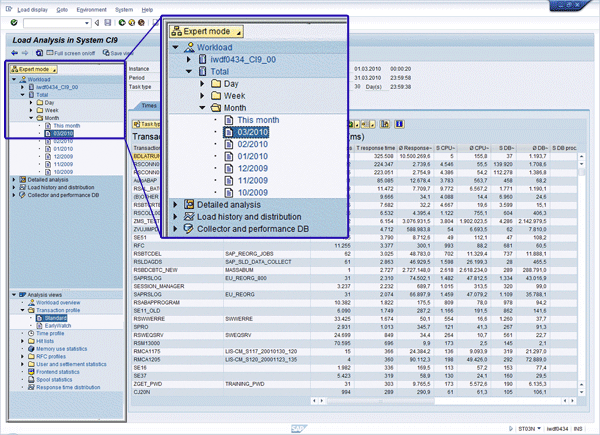Image resolution: width=600 pixels, height=435 pixels.
Task: Click the Save disk icon in toolbar
Action: coord(108,23)
